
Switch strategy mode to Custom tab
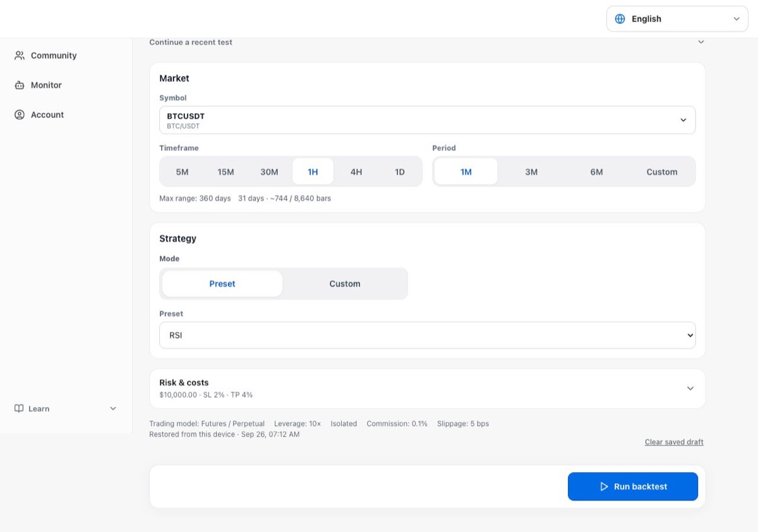pos(345,284)
